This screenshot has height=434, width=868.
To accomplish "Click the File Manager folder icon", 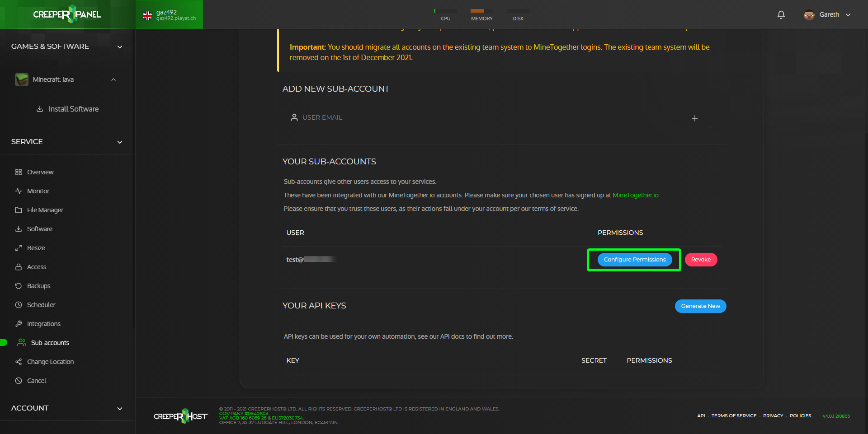I will tap(19, 210).
